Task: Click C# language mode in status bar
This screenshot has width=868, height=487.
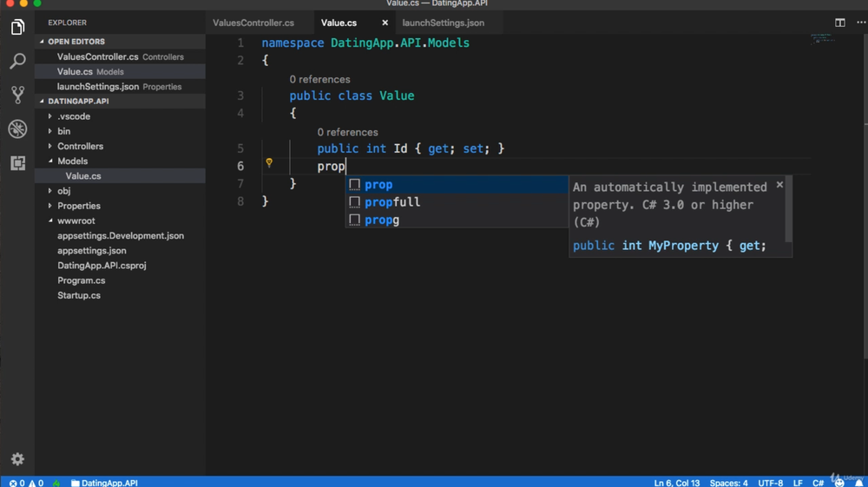Action: click(818, 484)
